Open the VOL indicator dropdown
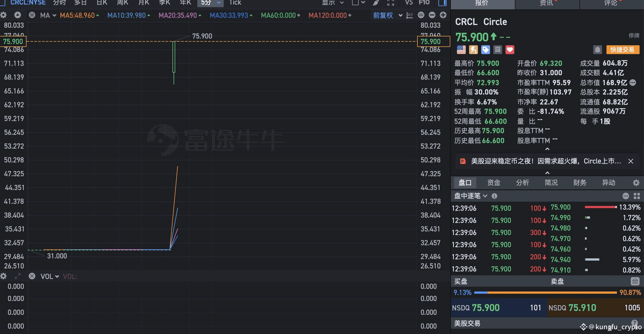The width and height of the screenshot is (644, 334). pyautogui.click(x=50, y=276)
